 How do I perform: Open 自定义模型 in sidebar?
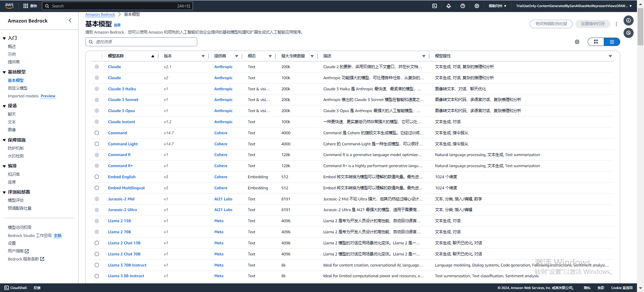(x=18, y=88)
